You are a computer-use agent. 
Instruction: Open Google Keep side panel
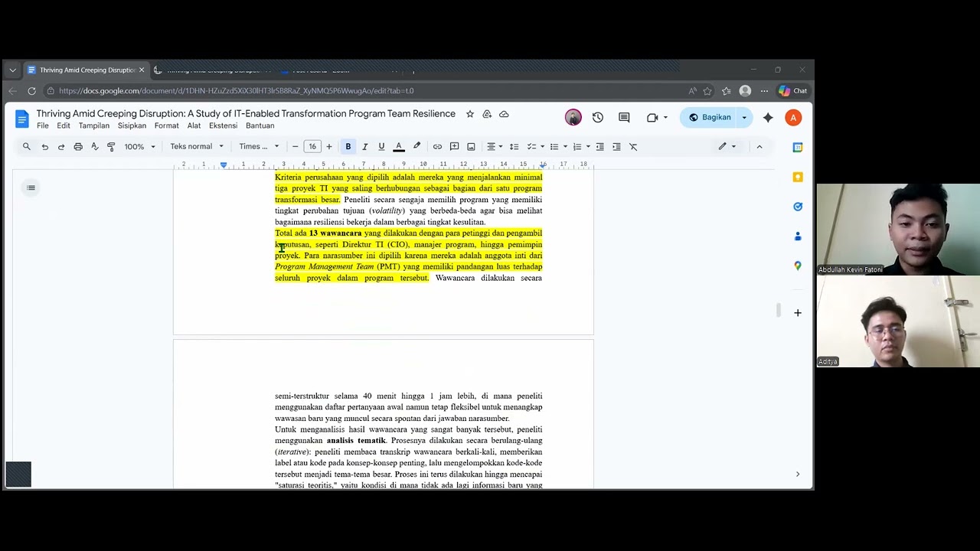(798, 177)
